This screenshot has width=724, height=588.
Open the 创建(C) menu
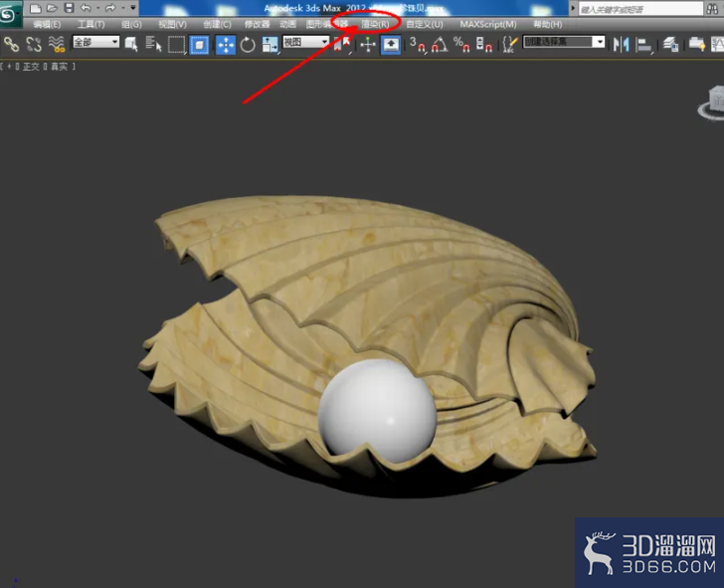[217, 24]
